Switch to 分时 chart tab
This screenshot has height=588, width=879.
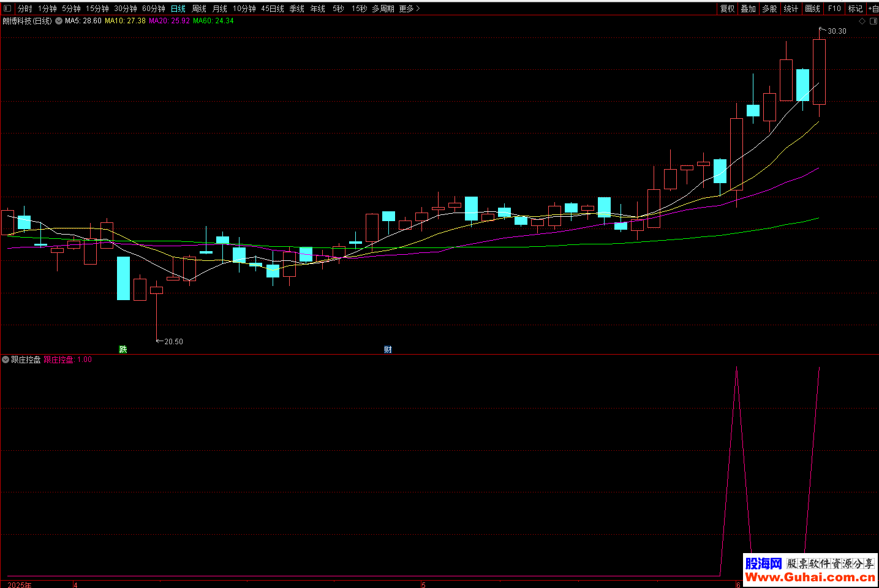tap(25, 9)
